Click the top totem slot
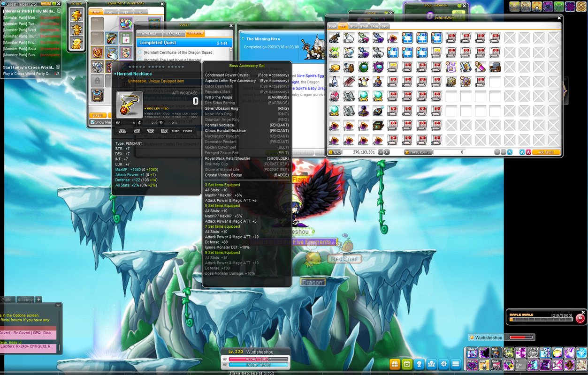 (x=76, y=15)
